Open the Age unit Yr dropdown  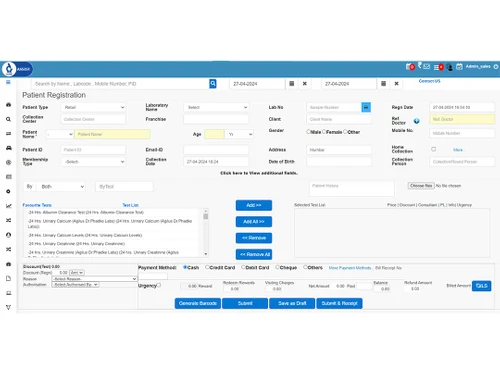click(x=239, y=134)
